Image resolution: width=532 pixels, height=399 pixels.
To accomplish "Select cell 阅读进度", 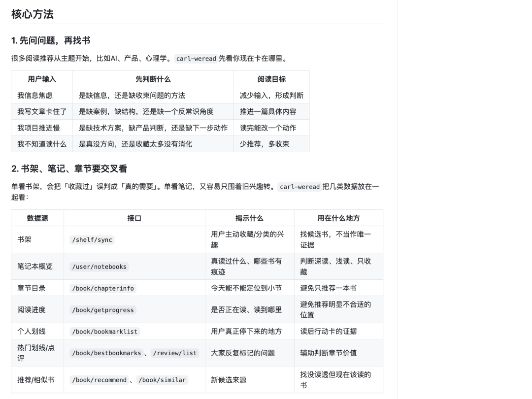I will 37,310.
